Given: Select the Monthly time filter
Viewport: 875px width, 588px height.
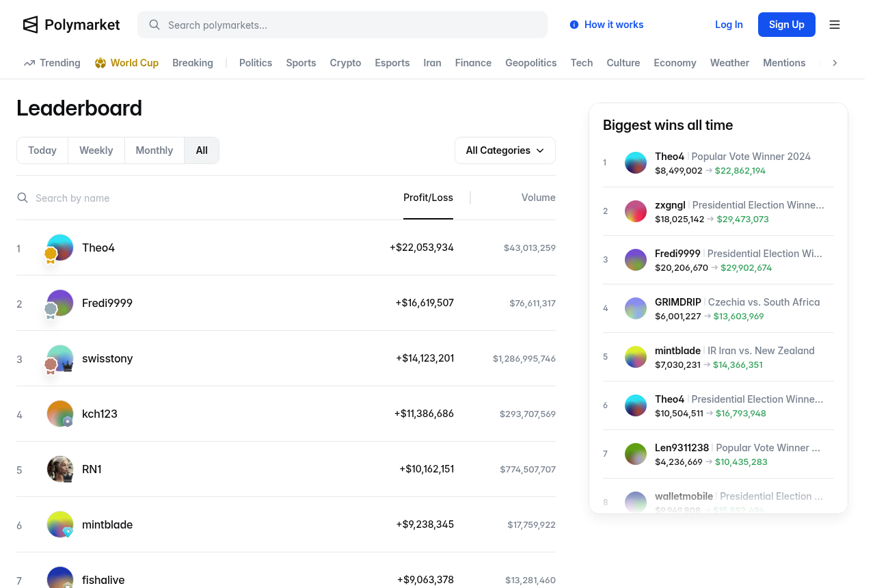Looking at the screenshot, I should 154,150.
